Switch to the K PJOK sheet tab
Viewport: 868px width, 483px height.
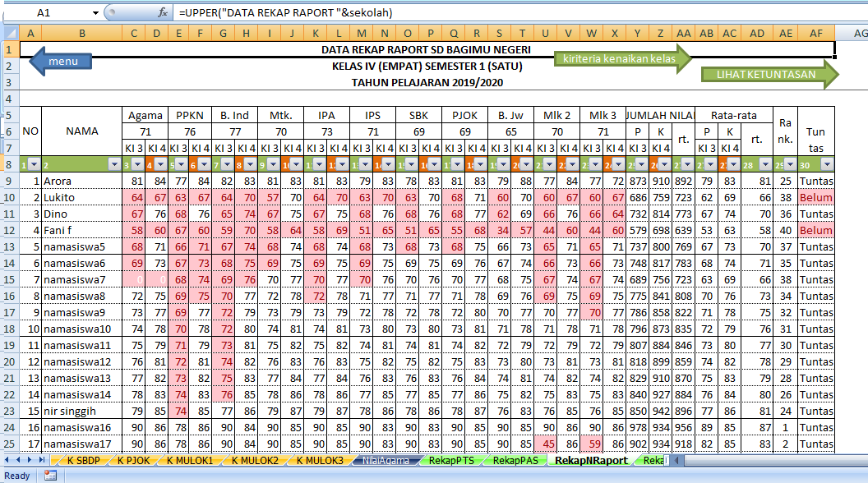[133, 460]
